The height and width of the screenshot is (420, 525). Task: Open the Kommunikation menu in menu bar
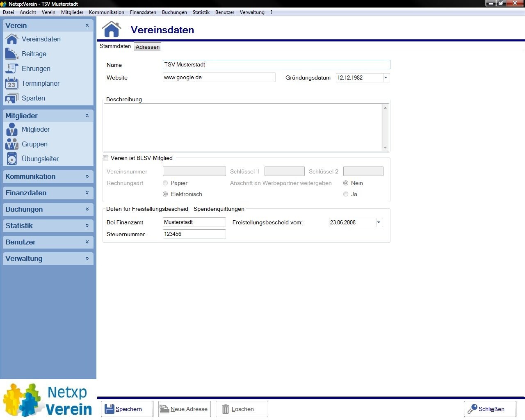tap(107, 12)
